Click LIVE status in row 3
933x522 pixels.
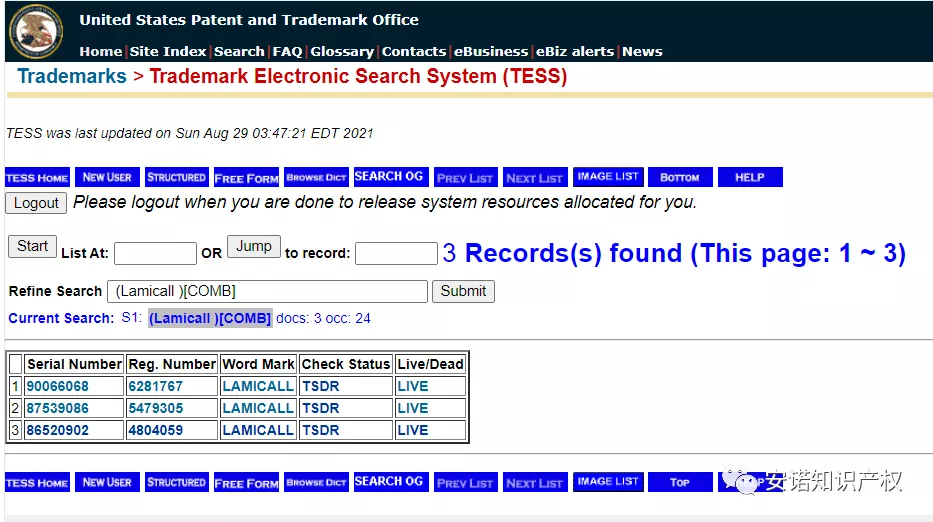413,430
